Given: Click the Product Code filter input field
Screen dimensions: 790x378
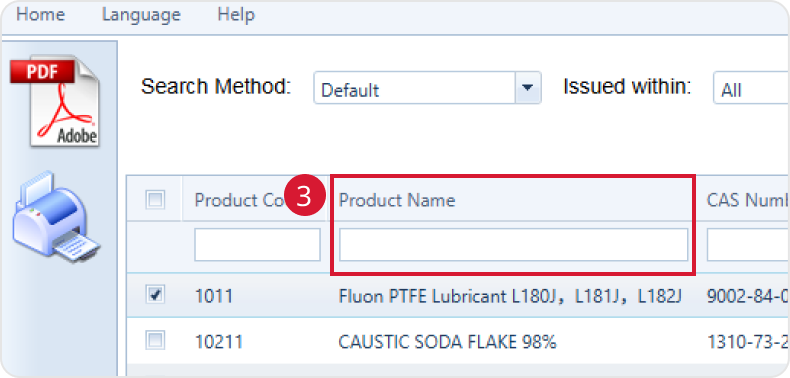Looking at the screenshot, I should [257, 244].
